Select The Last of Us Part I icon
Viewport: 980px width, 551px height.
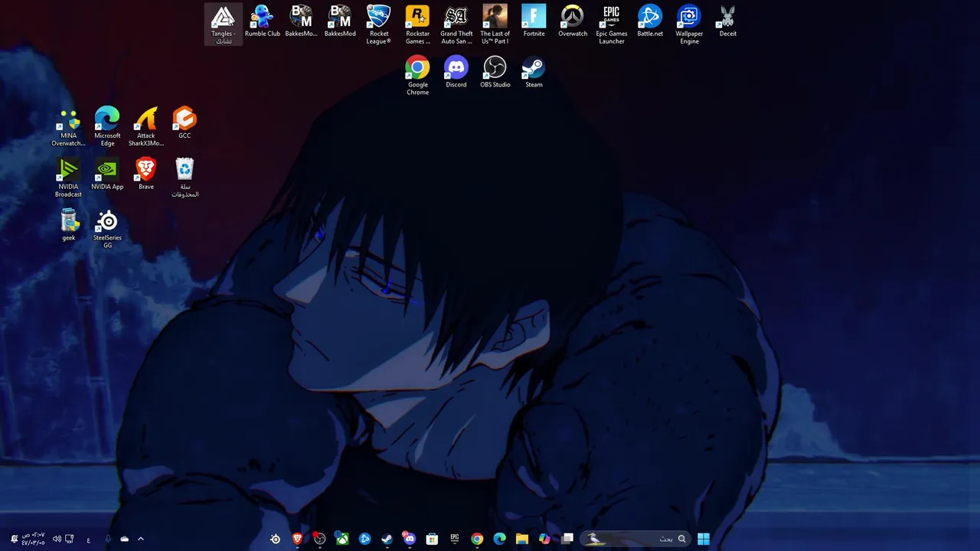pos(495,24)
